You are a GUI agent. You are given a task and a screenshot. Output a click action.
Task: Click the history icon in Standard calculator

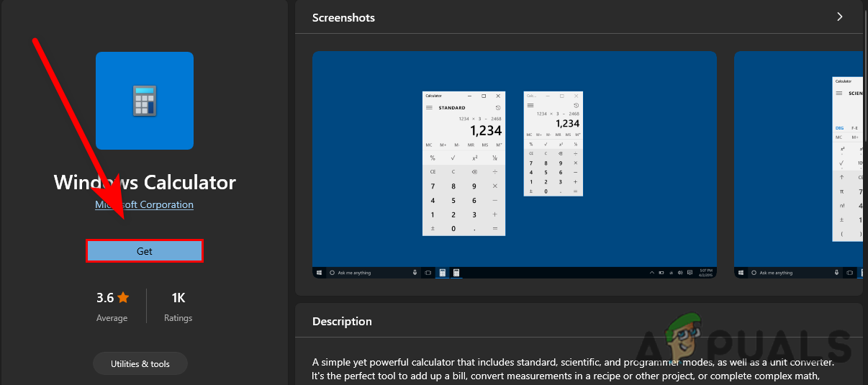click(x=497, y=108)
